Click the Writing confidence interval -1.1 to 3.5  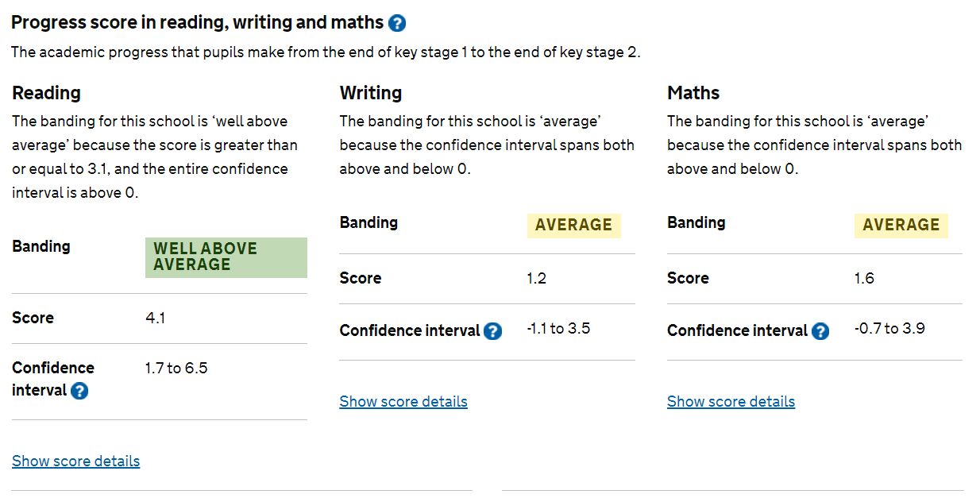[558, 329]
